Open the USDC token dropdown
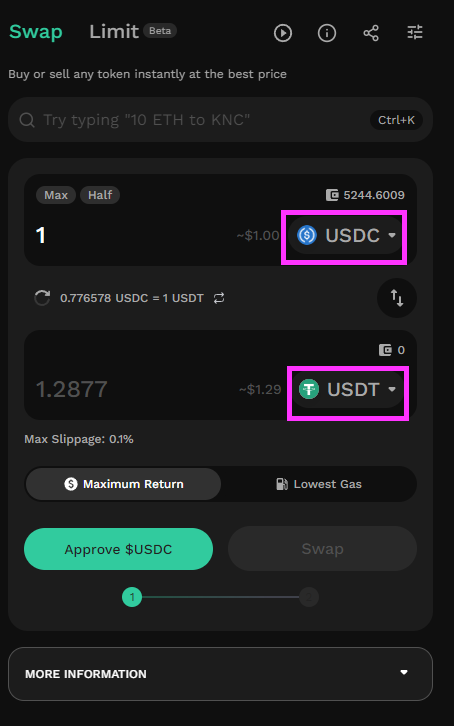Viewport: 454px width, 726px height. pos(346,235)
